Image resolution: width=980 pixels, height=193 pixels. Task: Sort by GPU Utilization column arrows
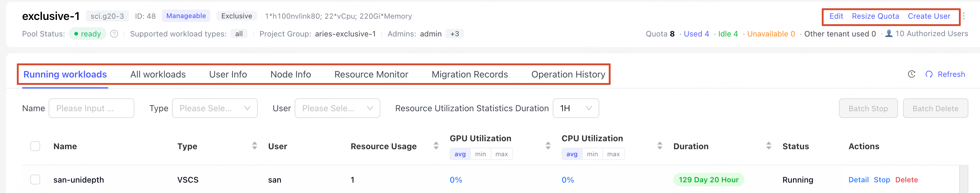548,146
